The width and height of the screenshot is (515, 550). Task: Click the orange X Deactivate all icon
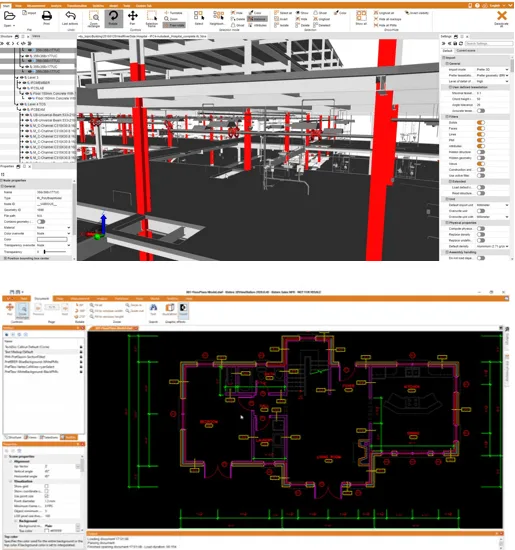502,15
